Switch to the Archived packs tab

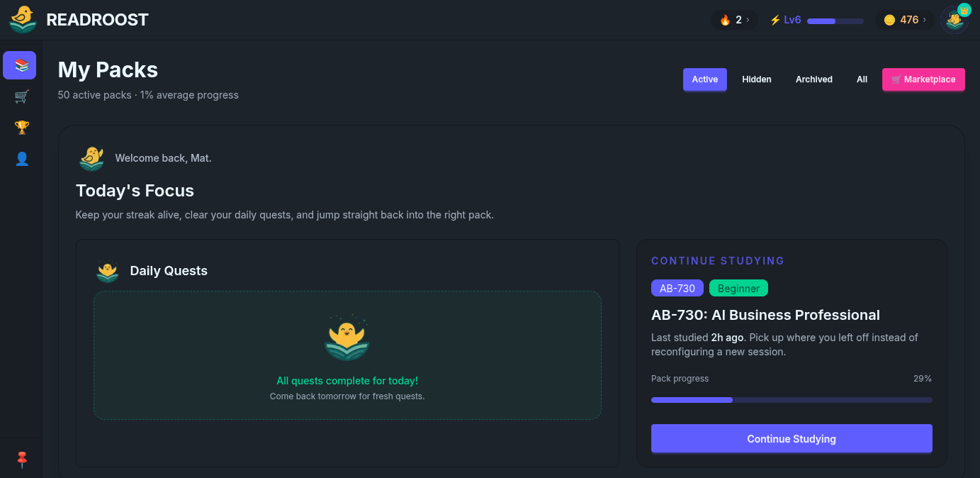coord(813,79)
